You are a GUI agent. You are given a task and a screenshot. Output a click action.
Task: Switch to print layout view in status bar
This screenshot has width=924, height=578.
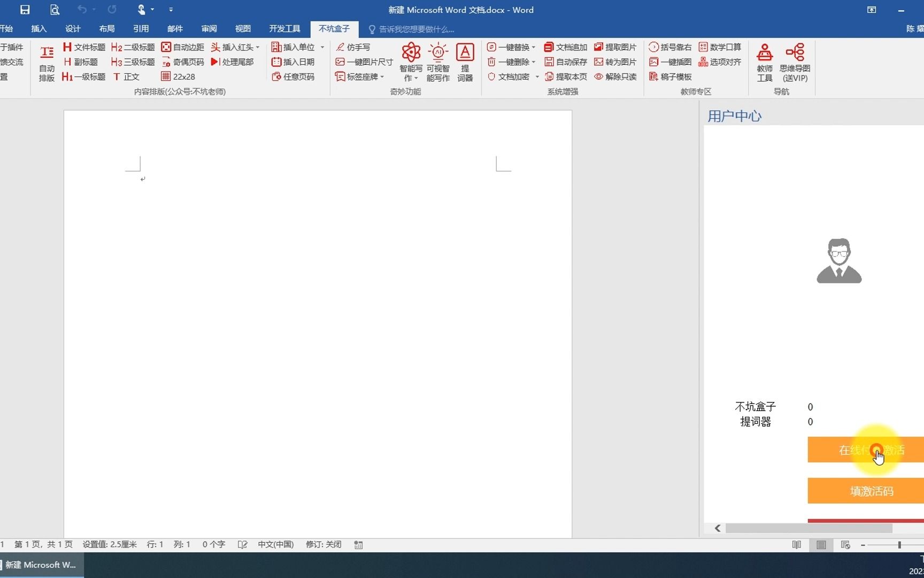click(821, 545)
